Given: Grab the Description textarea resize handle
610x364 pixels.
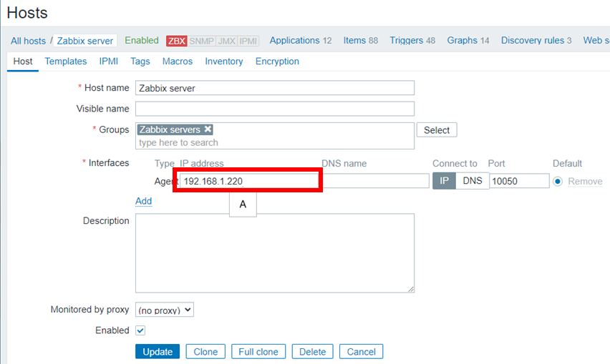Looking at the screenshot, I should tap(411, 289).
